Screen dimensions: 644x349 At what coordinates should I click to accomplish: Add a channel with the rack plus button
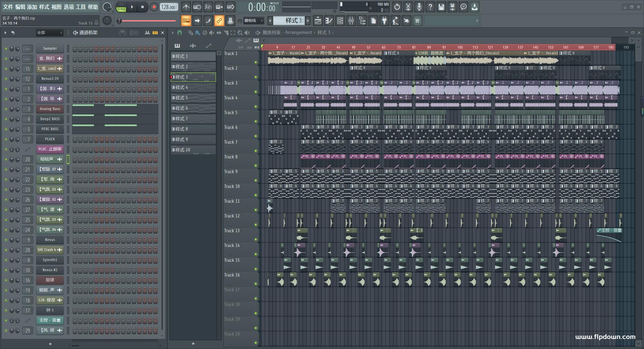pos(50,344)
